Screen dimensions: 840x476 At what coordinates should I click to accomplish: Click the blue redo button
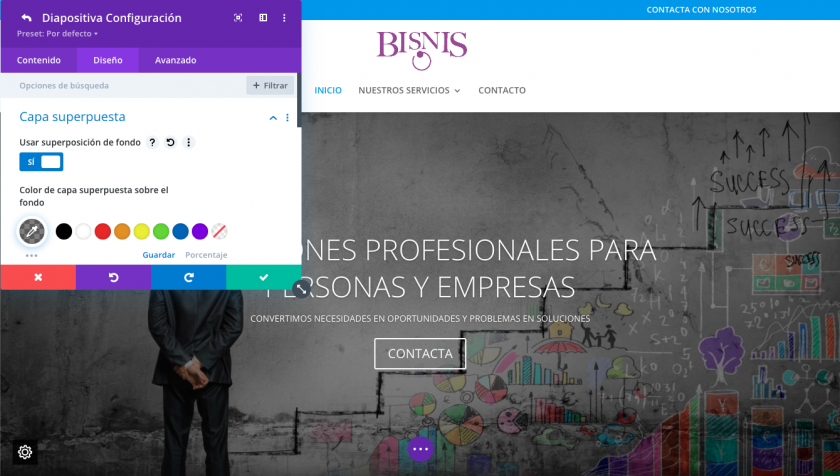pyautogui.click(x=189, y=277)
